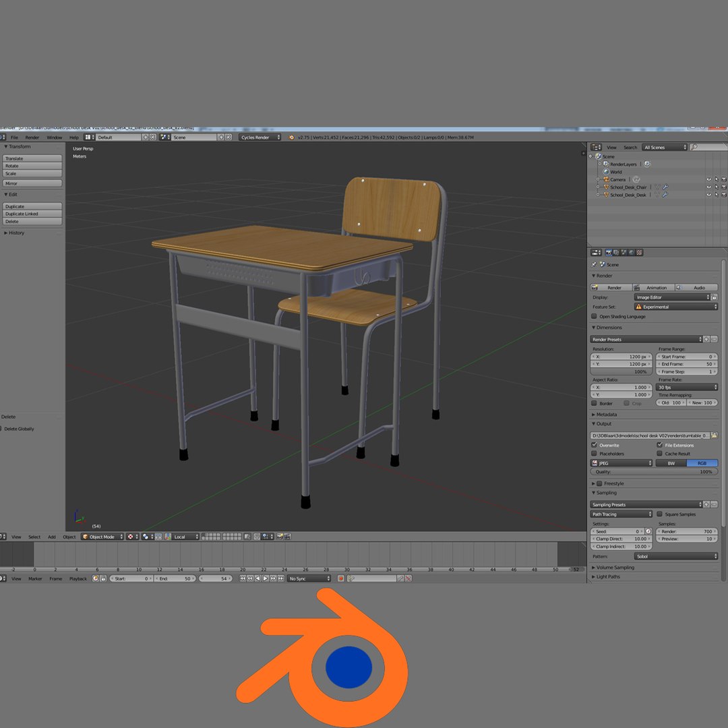Image resolution: width=728 pixels, height=728 pixels.
Task: Play animation in reverse in timeline
Action: pyautogui.click(x=257, y=578)
